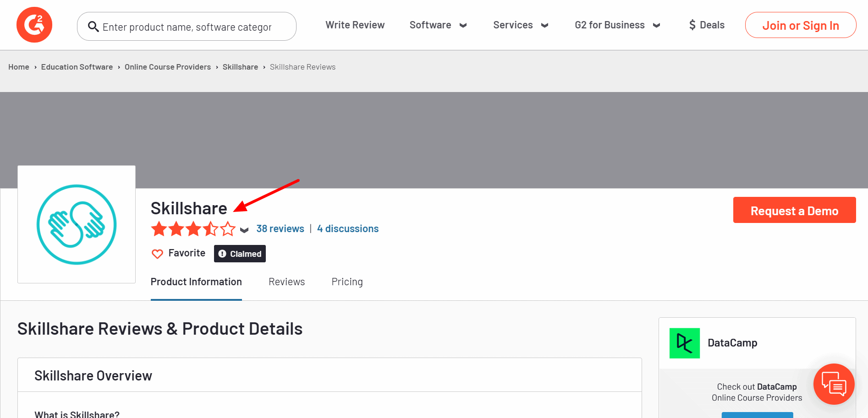
Task: Click the Claimed badge
Action: (240, 254)
